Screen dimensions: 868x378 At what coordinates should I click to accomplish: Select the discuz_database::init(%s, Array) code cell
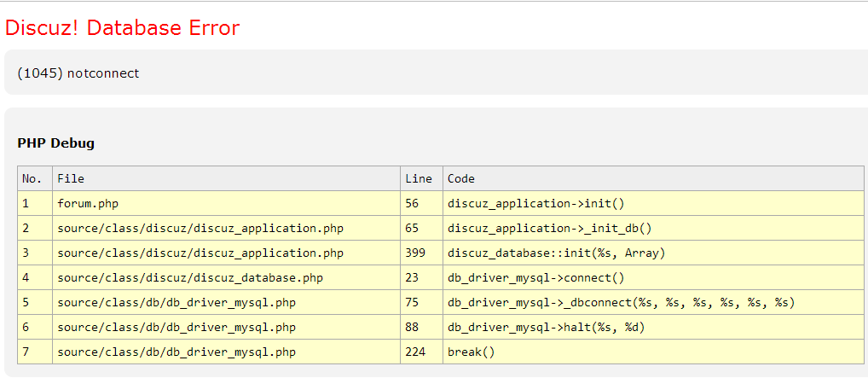pos(556,253)
